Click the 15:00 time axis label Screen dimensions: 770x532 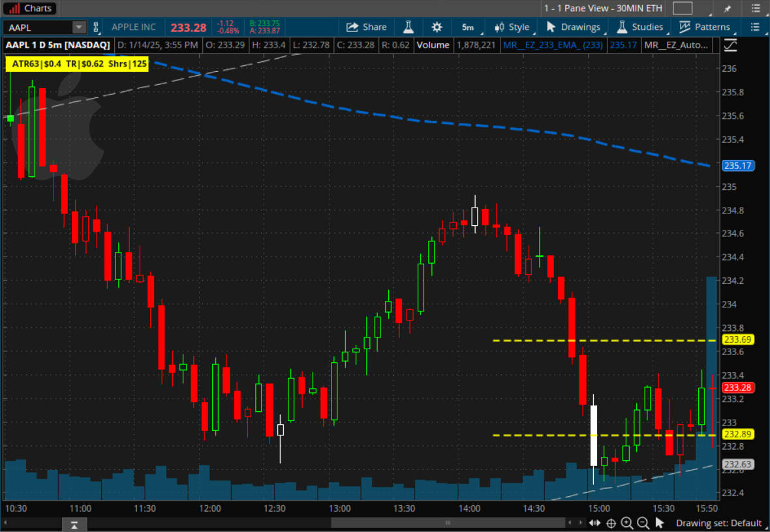(x=598, y=508)
